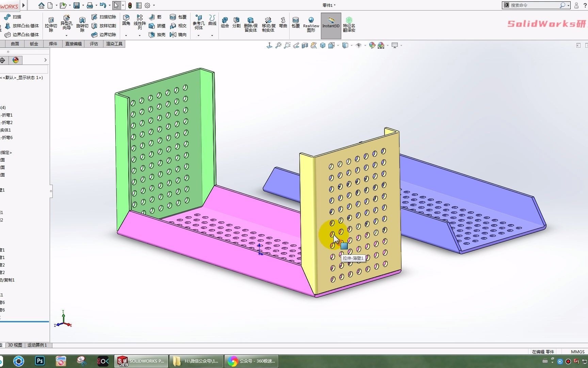The image size is (588, 368).
Task: Expand the View Orientation cube dropdown
Action: (352, 45)
